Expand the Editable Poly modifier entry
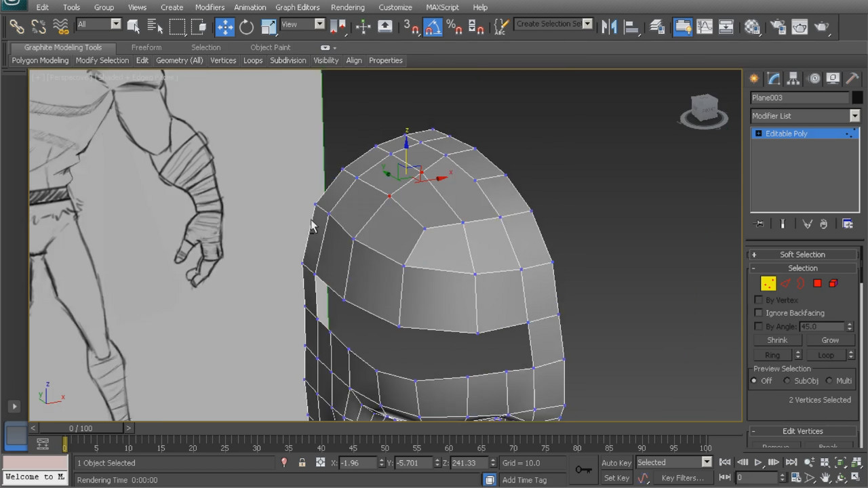 click(x=758, y=134)
